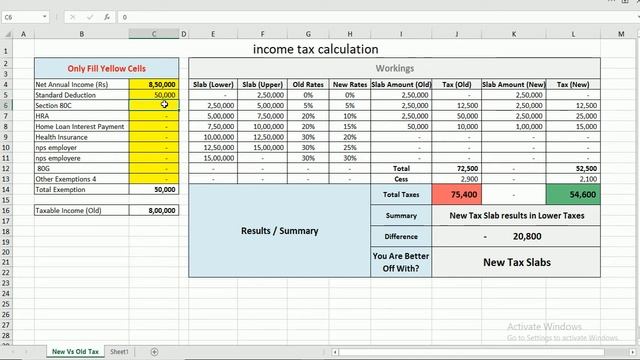
Task: Click the income tax calculation title
Action: point(316,49)
